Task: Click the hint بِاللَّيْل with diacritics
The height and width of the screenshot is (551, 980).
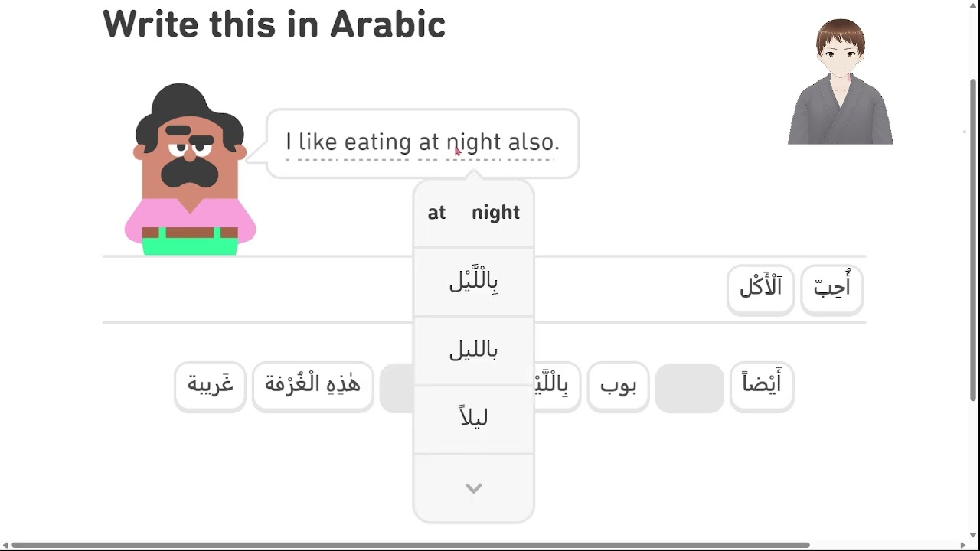Action: [473, 282]
